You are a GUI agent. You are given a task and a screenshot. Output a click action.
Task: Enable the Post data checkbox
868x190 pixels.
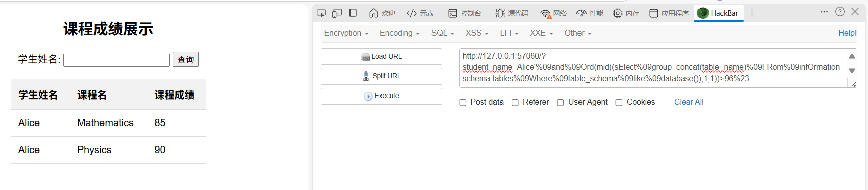[x=463, y=103]
